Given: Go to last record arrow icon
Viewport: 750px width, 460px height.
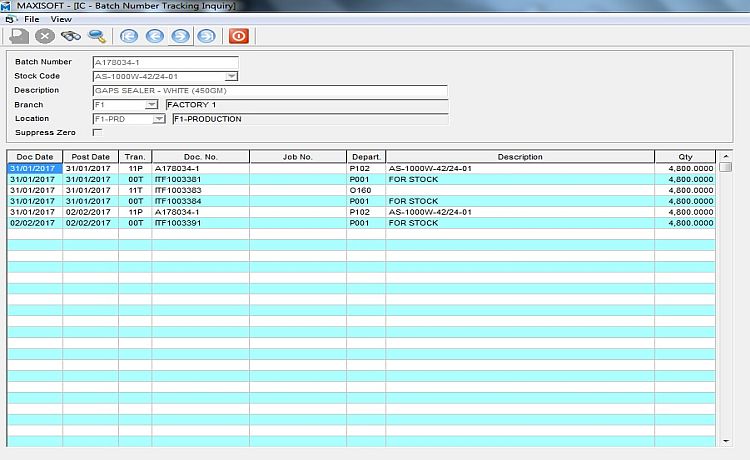Looking at the screenshot, I should coord(206,36).
